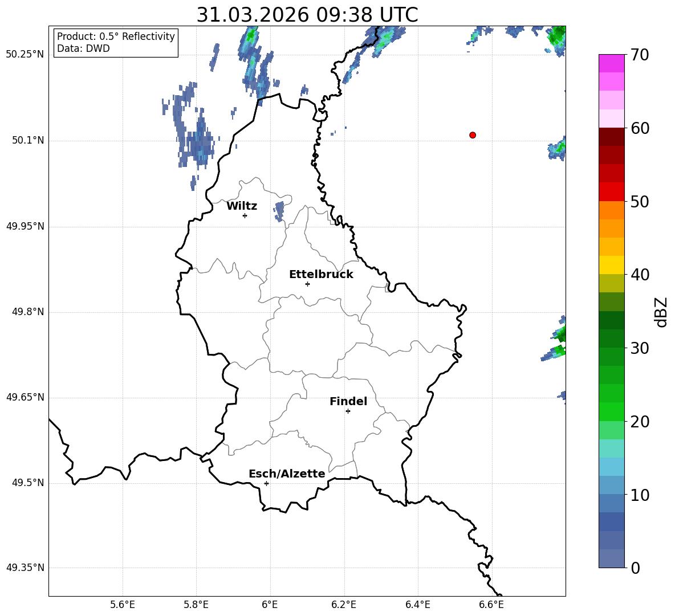Click the latitude label 49.5°N
This screenshot has height=616, width=675.
click(28, 483)
